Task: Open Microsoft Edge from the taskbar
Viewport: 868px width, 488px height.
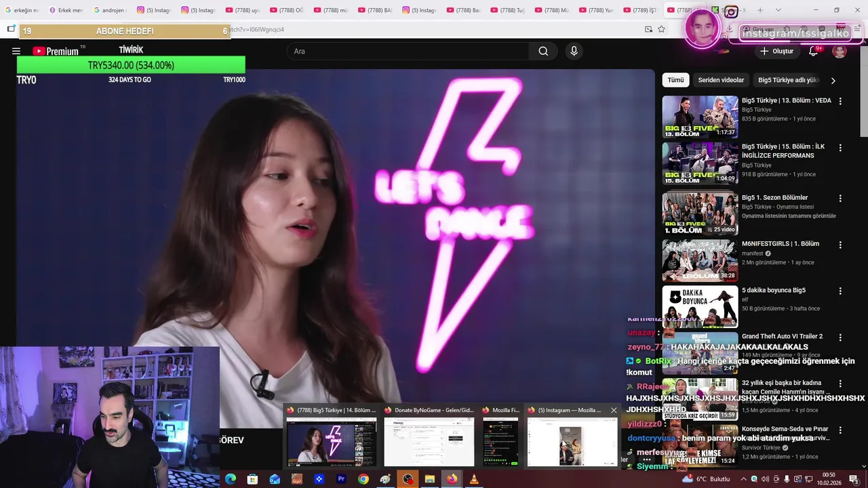Action: [x=231, y=479]
